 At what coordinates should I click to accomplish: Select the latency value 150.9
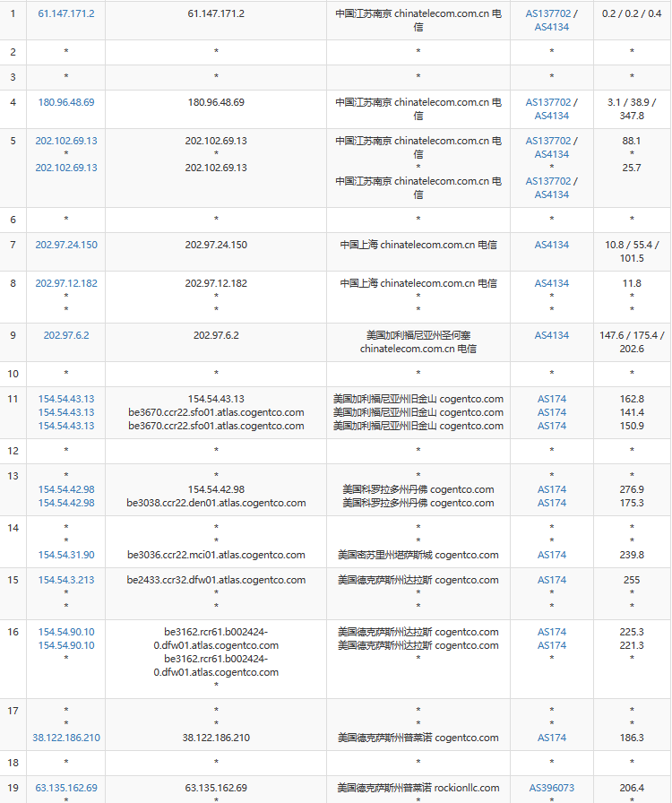632,426
